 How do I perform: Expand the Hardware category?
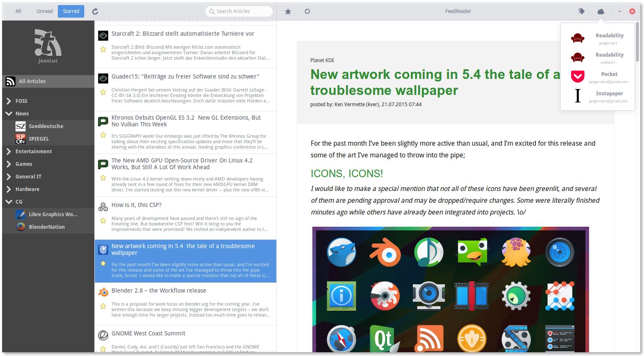point(8,189)
